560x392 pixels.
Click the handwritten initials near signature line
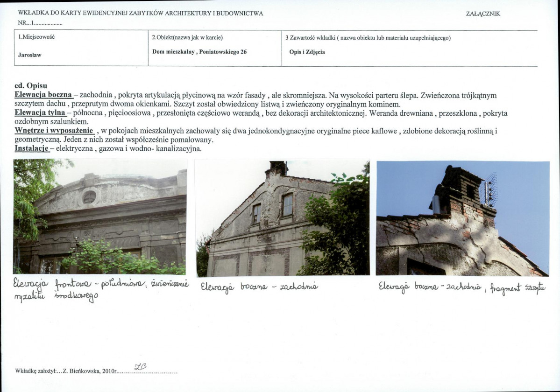click(x=141, y=367)
